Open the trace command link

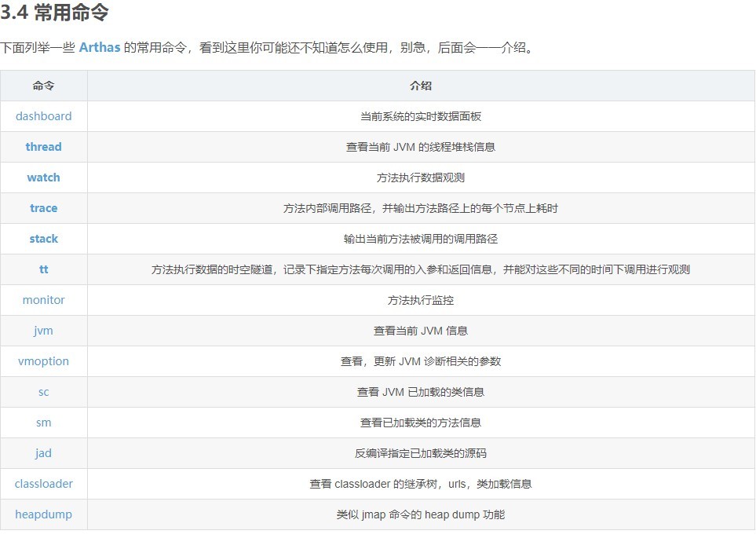(x=43, y=208)
